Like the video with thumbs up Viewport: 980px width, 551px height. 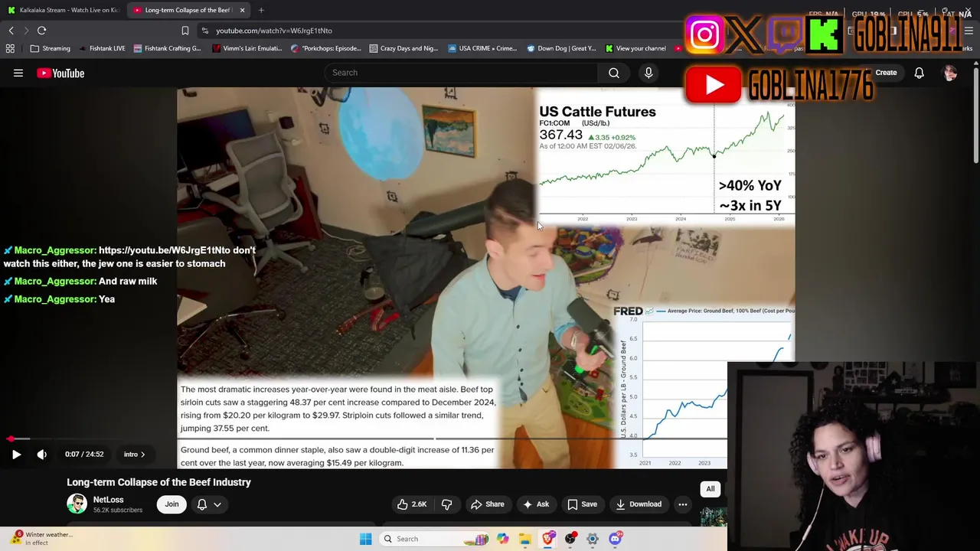pos(411,504)
